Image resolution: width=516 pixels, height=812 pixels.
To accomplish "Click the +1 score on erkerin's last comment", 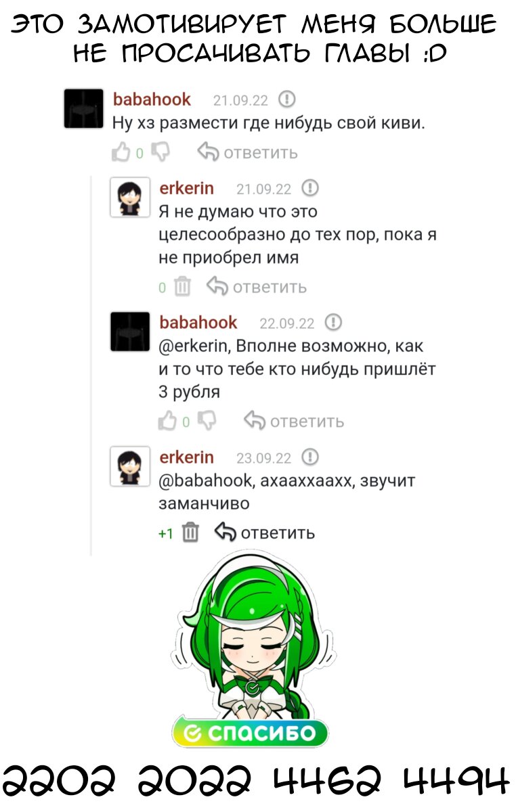I will point(166,534).
